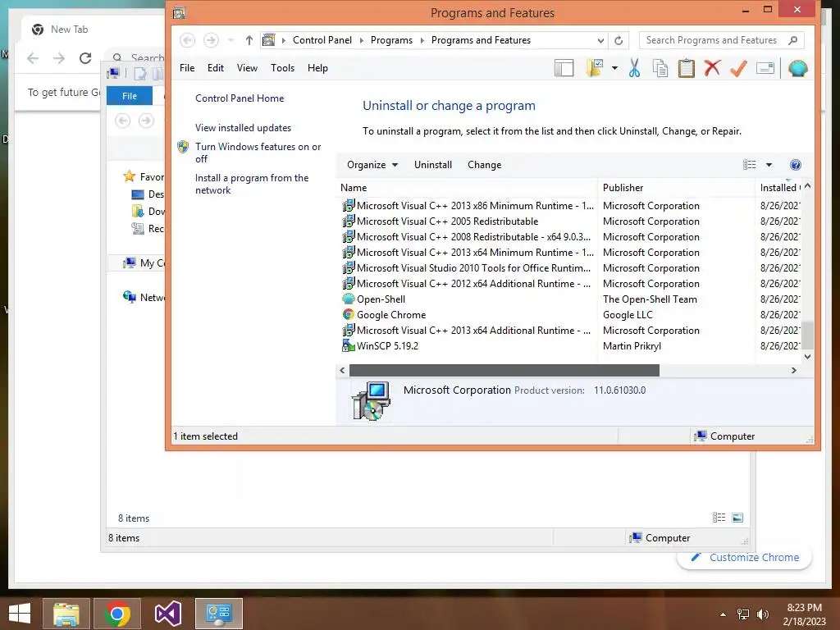Click the horizontal scrollbar thumb in program list
The height and width of the screenshot is (630, 840).
coord(504,370)
